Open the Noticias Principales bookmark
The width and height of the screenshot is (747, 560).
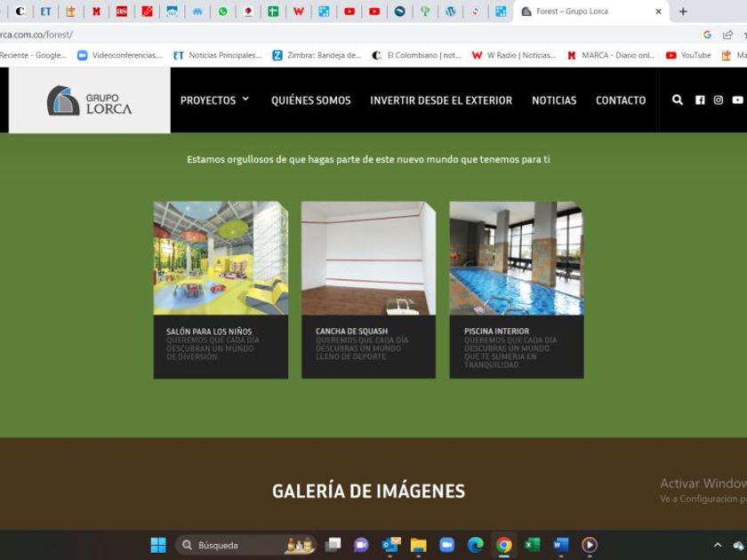(217, 55)
